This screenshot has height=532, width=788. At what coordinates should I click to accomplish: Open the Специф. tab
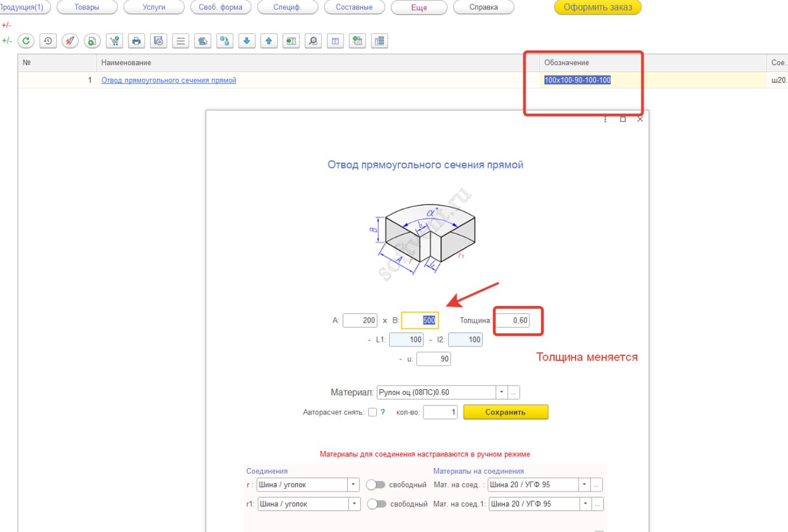click(287, 7)
